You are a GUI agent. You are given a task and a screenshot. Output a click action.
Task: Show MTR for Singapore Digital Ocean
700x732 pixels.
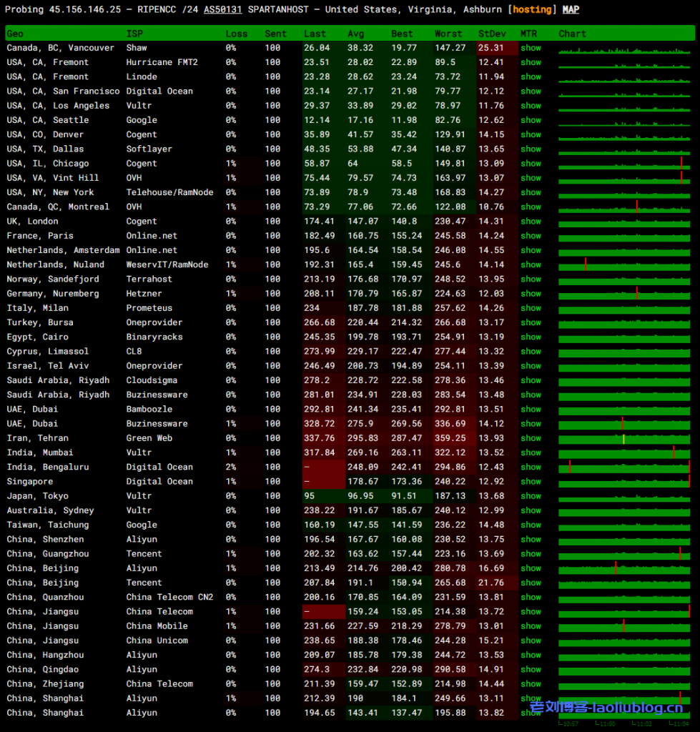coord(531,482)
